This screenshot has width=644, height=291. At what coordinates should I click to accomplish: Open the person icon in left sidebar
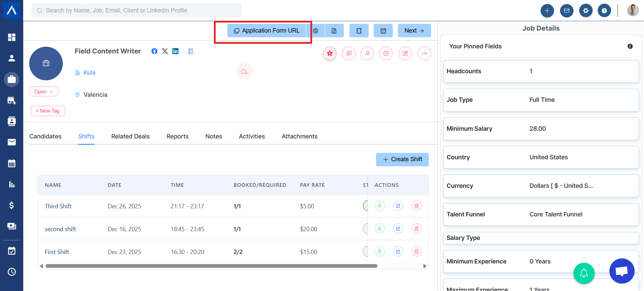pos(12,58)
